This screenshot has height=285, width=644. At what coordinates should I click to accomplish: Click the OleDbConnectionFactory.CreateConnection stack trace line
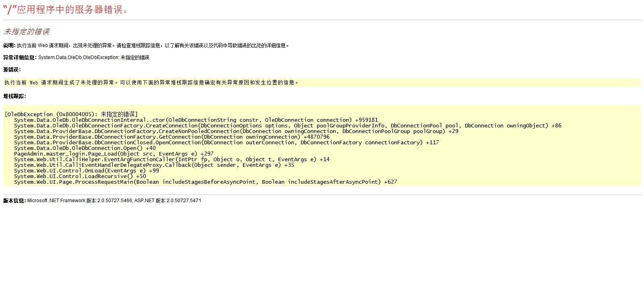(287, 125)
